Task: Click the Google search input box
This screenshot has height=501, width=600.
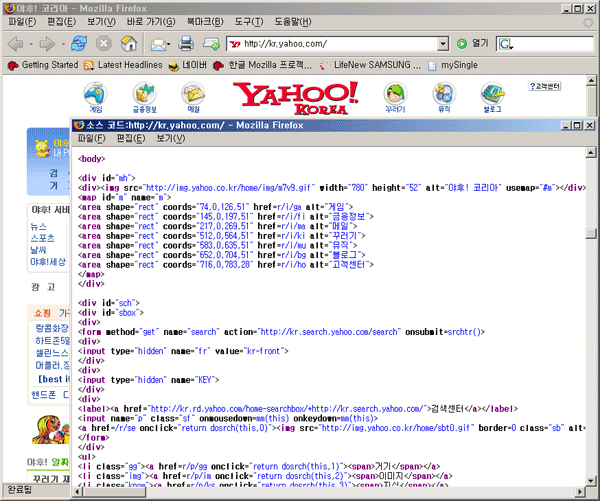Action: click(553, 44)
